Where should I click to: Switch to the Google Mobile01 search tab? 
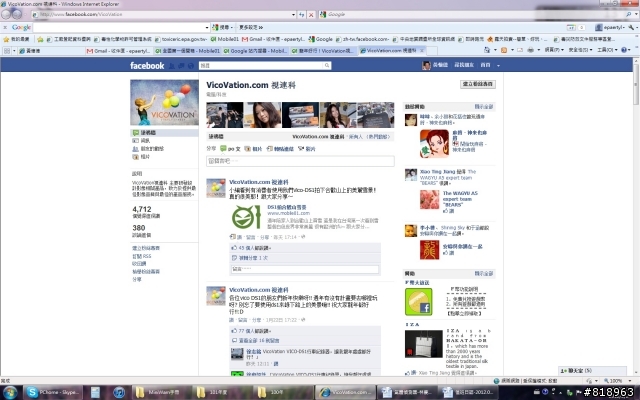[x=256, y=51]
